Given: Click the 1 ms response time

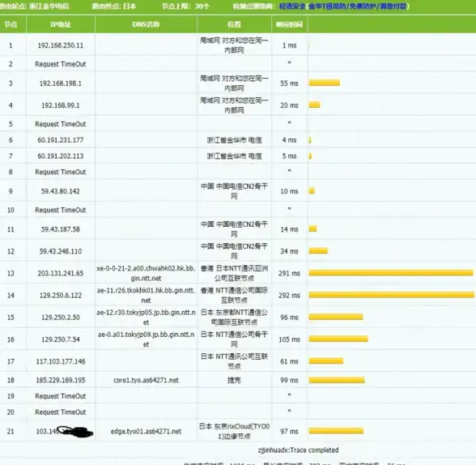Looking at the screenshot, I should 289,45.
